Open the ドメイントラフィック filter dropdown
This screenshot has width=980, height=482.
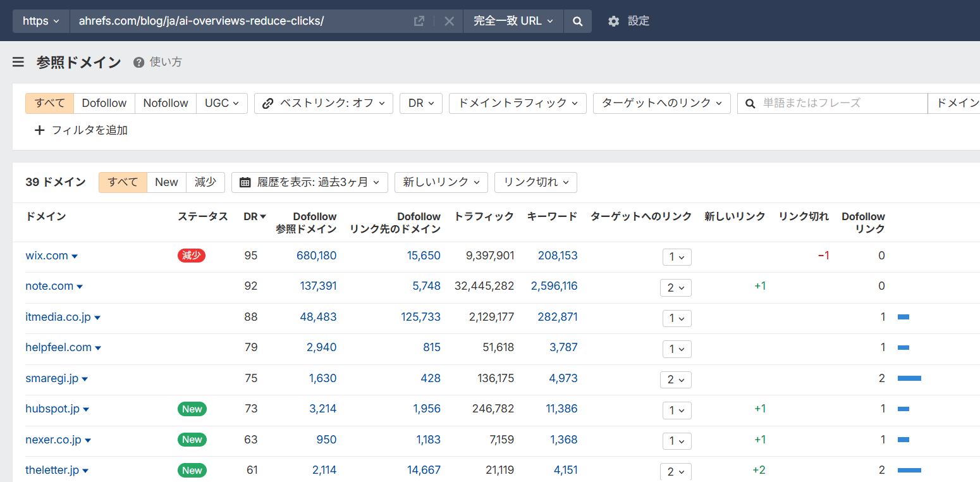(x=518, y=103)
